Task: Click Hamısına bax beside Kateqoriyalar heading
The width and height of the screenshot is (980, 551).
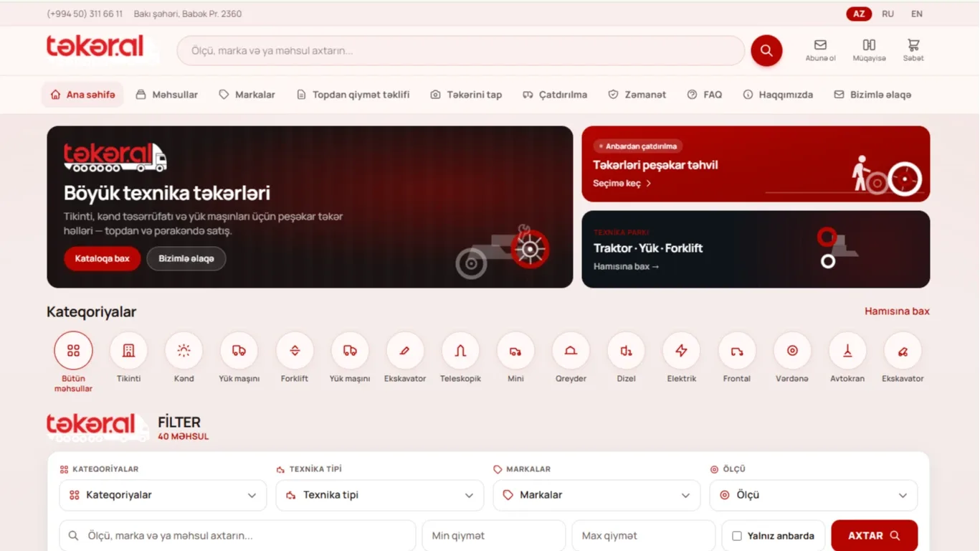Action: (897, 311)
